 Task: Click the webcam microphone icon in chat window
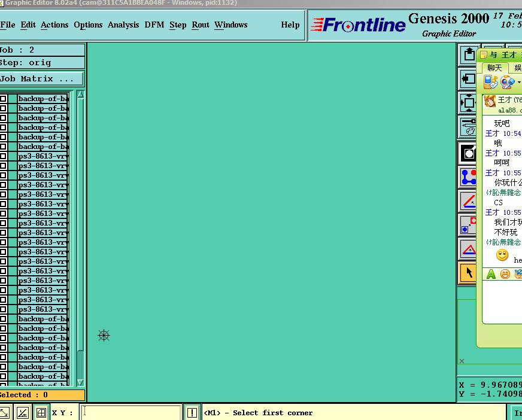507,82
